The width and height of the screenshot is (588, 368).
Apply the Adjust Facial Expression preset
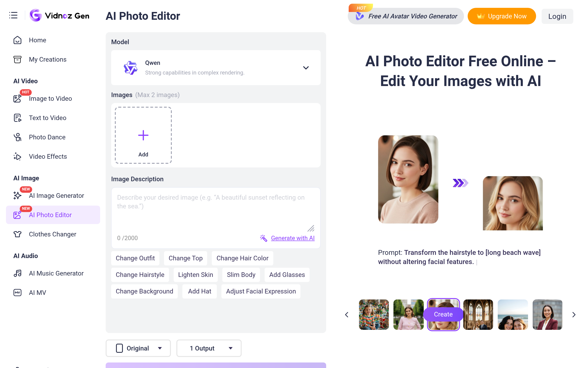click(x=261, y=291)
